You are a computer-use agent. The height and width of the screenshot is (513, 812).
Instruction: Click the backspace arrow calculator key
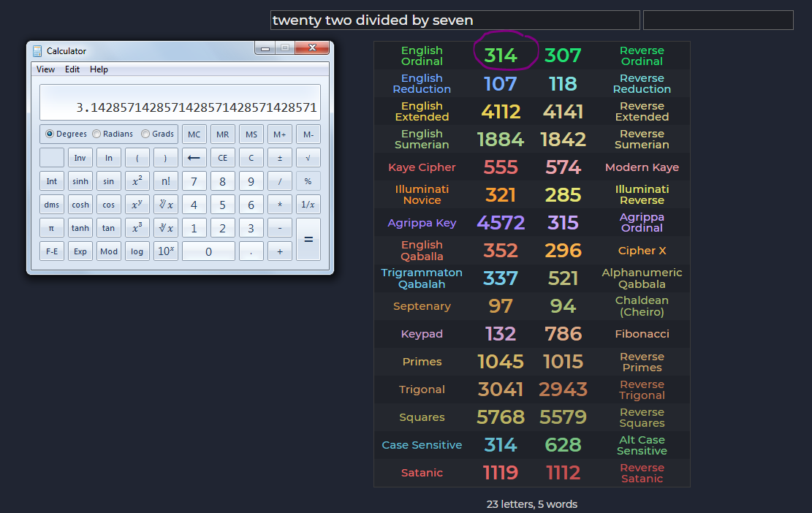pos(194,158)
